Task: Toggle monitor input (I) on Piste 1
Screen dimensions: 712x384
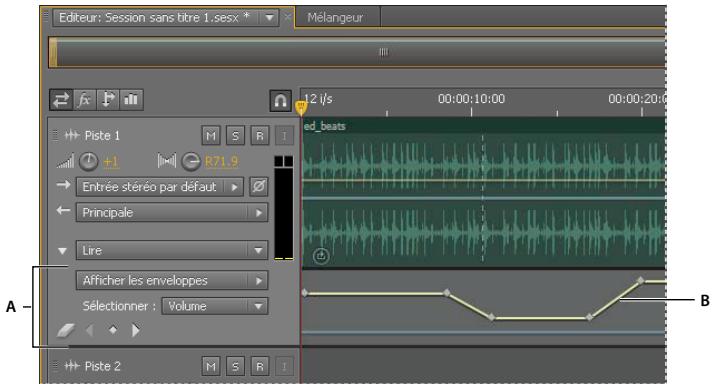Action: tap(284, 136)
